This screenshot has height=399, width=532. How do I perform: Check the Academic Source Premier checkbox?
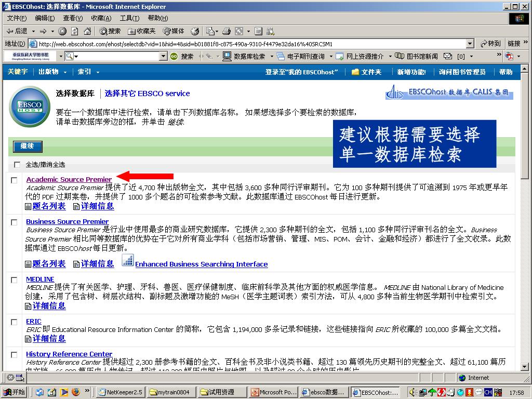coord(14,180)
